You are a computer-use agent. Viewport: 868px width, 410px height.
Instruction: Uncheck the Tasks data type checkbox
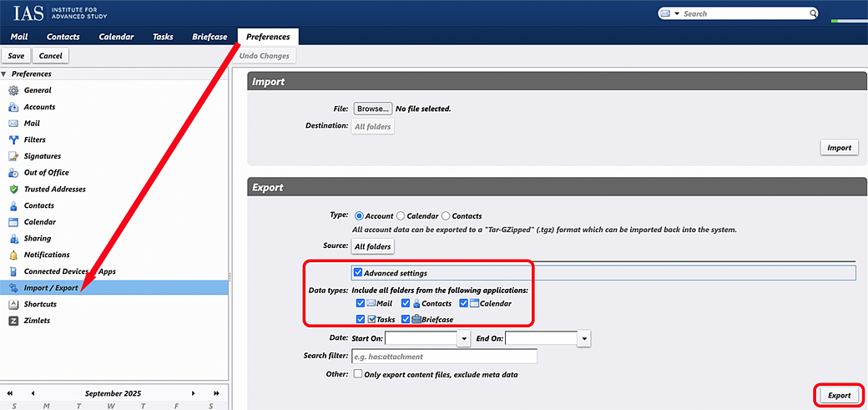tap(361, 319)
